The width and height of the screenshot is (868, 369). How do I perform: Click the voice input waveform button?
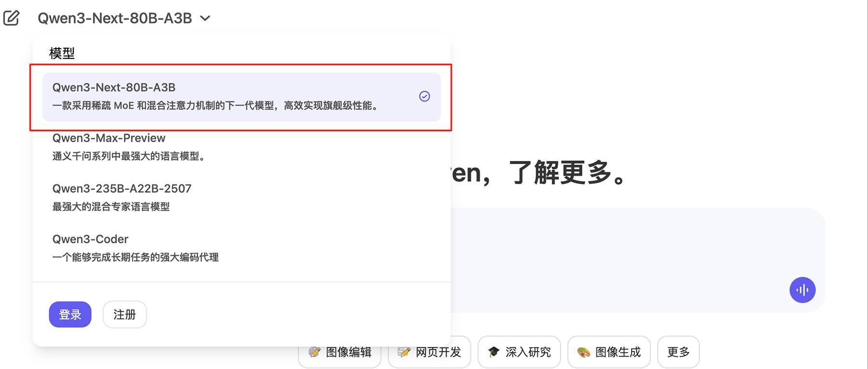(x=802, y=290)
